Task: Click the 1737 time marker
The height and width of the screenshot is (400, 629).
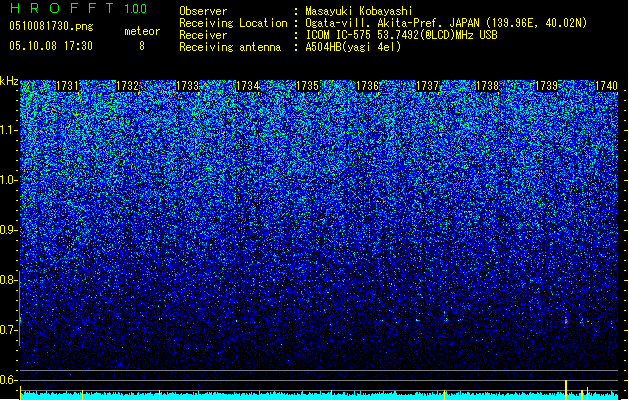Action: pyautogui.click(x=428, y=86)
